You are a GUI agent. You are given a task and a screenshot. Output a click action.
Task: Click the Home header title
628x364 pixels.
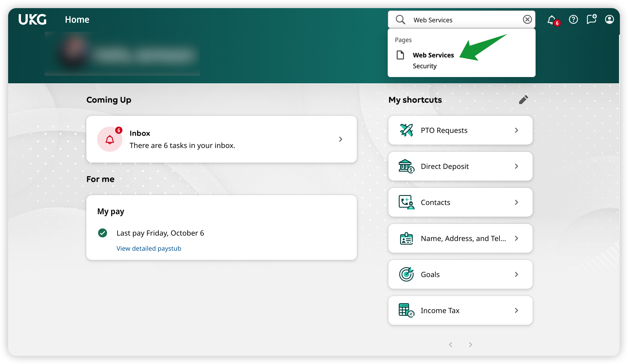click(77, 20)
